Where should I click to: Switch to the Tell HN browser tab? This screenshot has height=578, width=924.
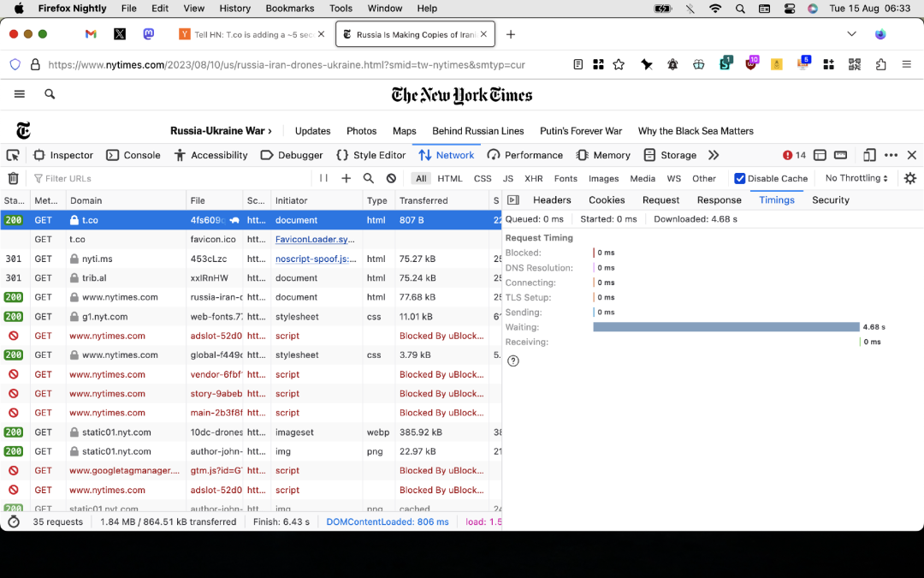252,34
